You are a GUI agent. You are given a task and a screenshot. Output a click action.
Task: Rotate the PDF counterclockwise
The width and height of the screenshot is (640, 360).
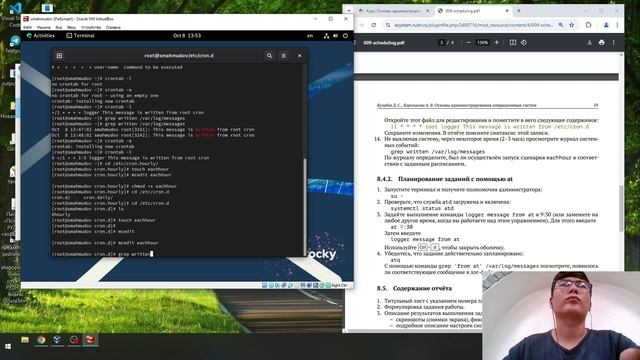524,42
